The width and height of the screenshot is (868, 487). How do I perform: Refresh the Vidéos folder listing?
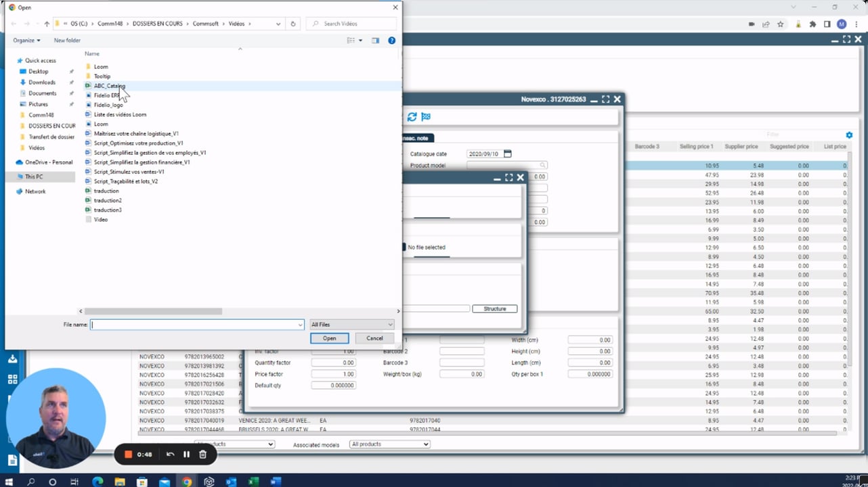pos(293,24)
